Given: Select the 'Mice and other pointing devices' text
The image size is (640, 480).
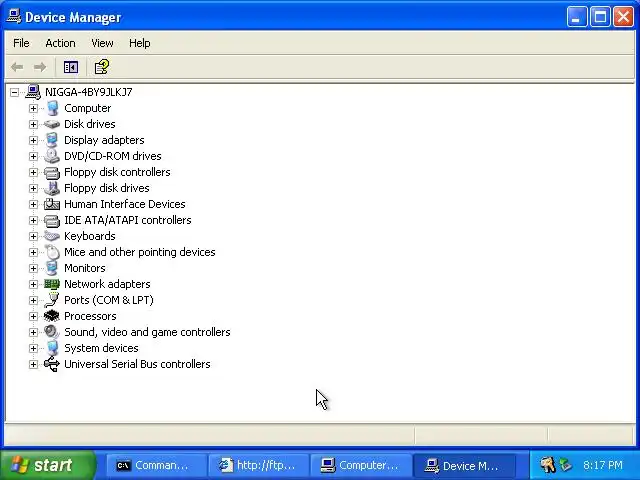Looking at the screenshot, I should coord(140,252).
